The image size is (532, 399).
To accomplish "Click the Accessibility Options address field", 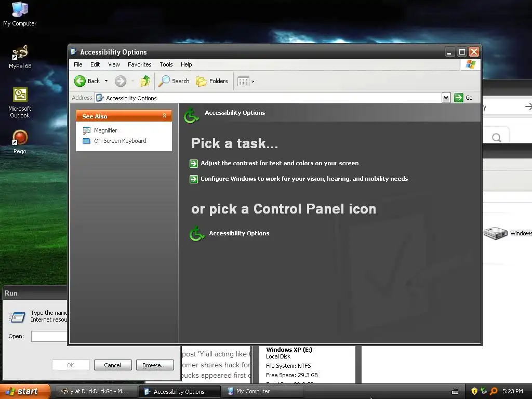I will tap(268, 98).
